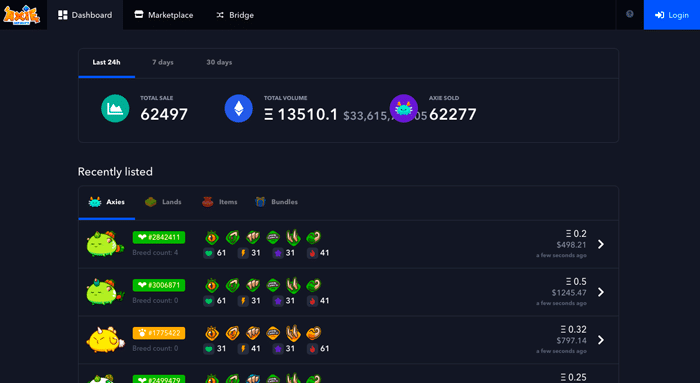Click the horn part icon of Axie #2842411
Viewport: 700px width, 383px height.
click(293, 237)
